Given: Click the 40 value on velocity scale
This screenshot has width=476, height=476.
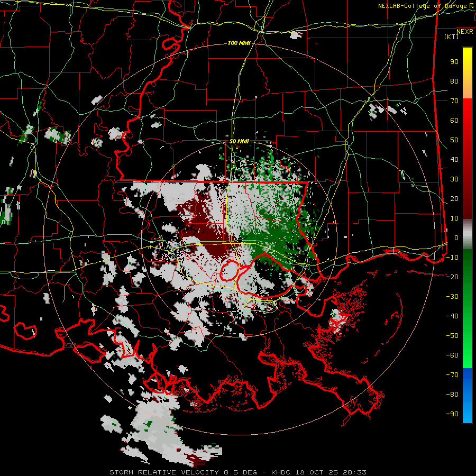Looking at the screenshot, I should tap(454, 160).
